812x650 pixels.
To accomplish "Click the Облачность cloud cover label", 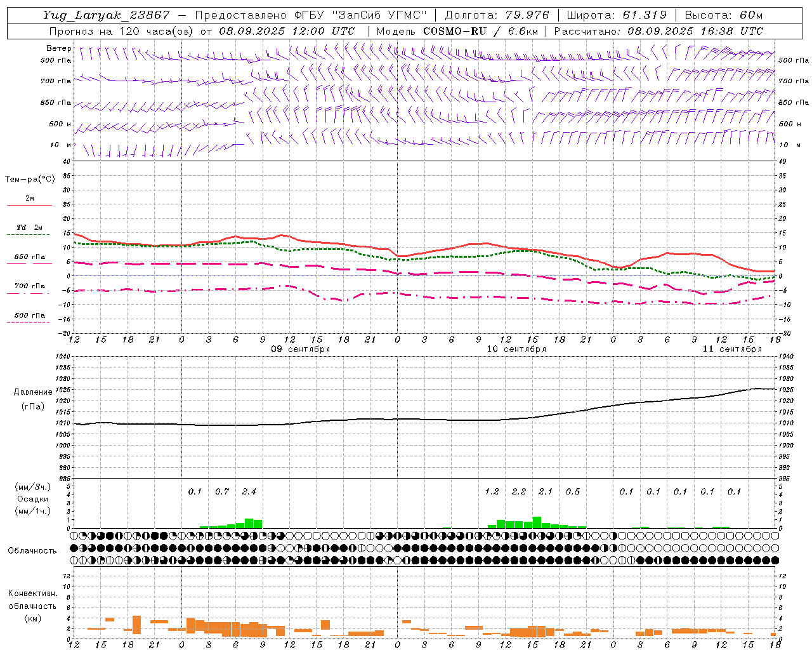I will (x=32, y=551).
